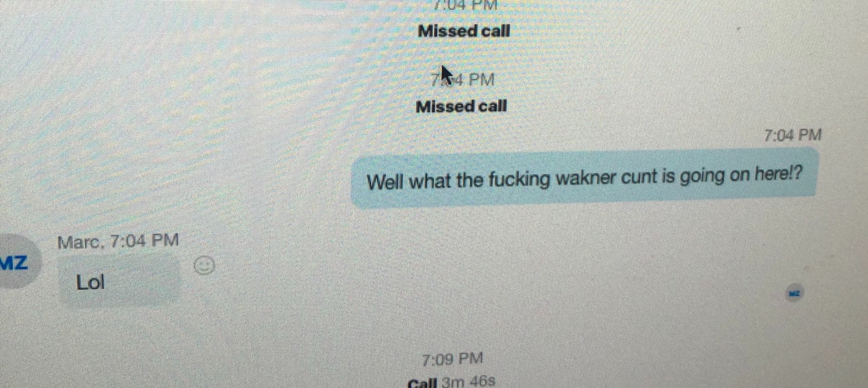
Task: Click the second Missed call entry below the cursor
Action: pos(461,107)
